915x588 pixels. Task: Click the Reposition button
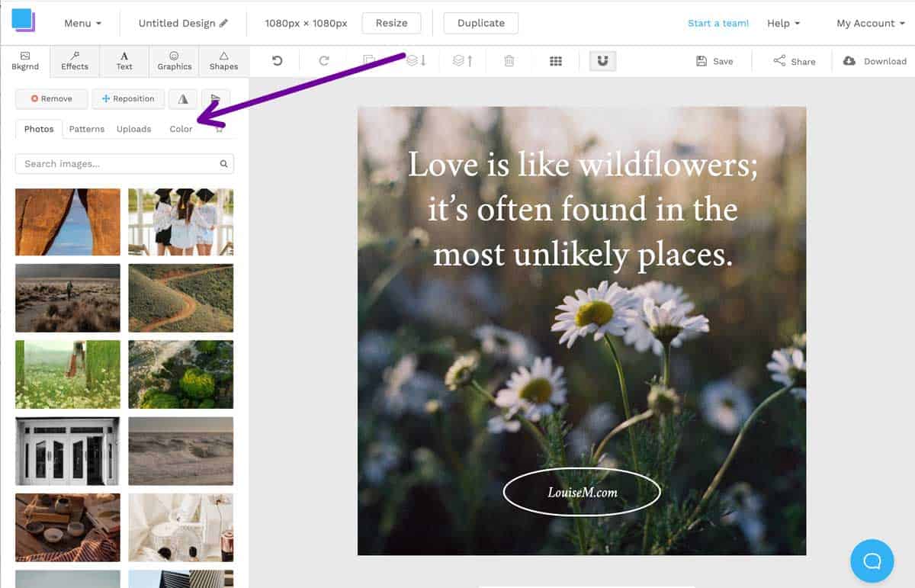(127, 98)
